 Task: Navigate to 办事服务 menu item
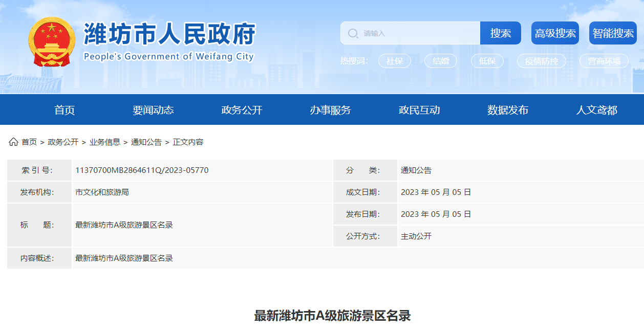(x=330, y=110)
